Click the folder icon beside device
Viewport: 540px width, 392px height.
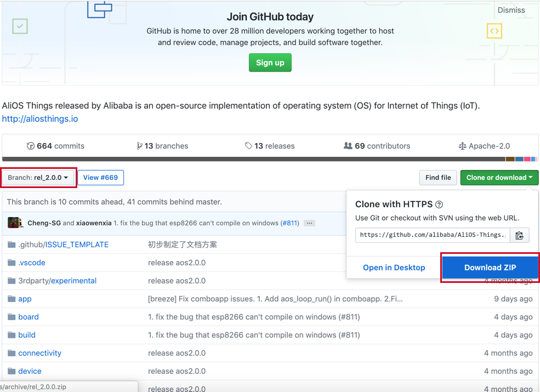click(x=12, y=371)
